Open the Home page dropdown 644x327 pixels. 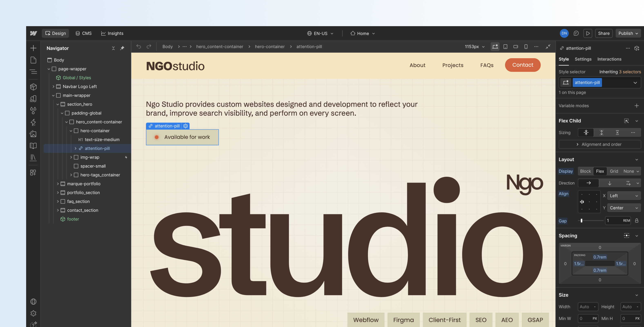[362, 33]
